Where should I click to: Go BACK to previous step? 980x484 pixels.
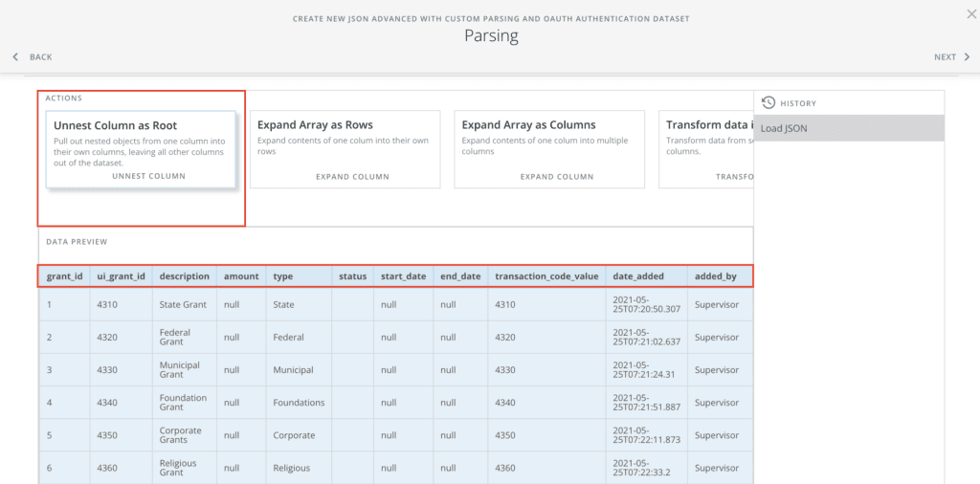coord(40,56)
